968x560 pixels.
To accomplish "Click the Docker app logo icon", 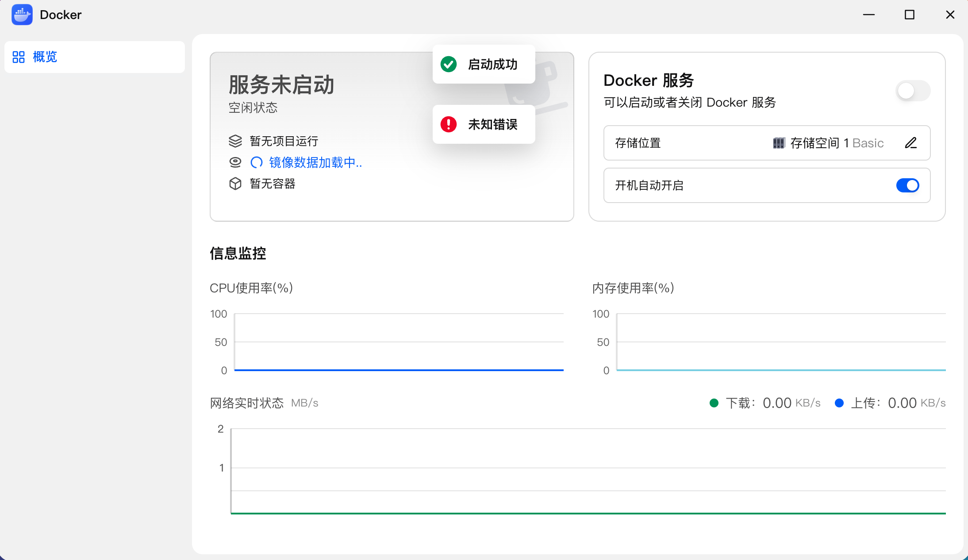I will (x=22, y=15).
